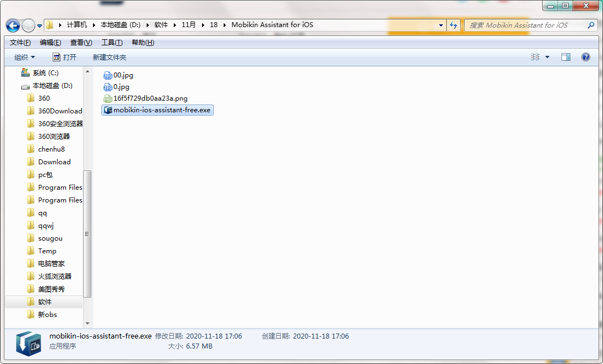The width and height of the screenshot is (603, 364).
Task: Click modified date 2020-11-18 17:06 value
Action: pyautogui.click(x=214, y=336)
